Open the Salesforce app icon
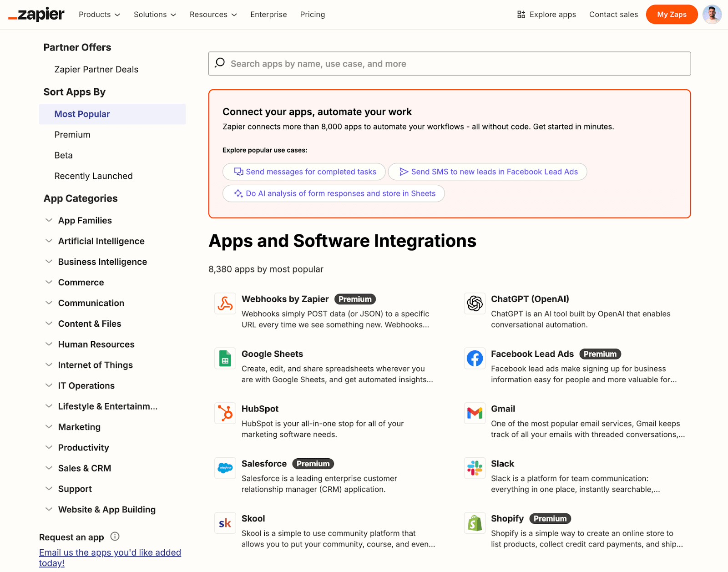 (225, 468)
